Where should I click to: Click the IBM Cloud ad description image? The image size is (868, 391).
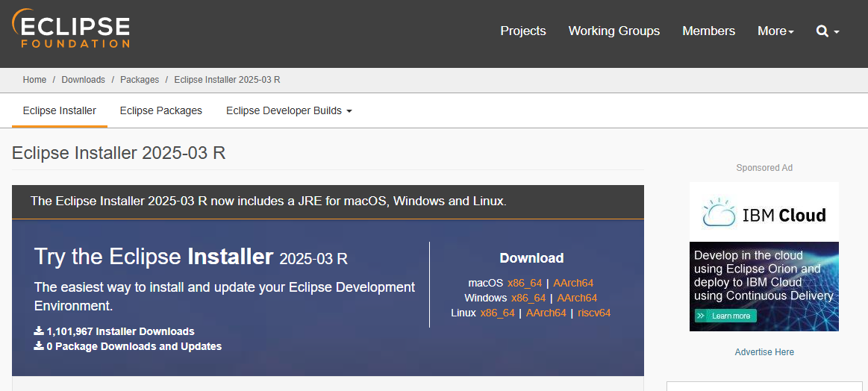point(764,287)
